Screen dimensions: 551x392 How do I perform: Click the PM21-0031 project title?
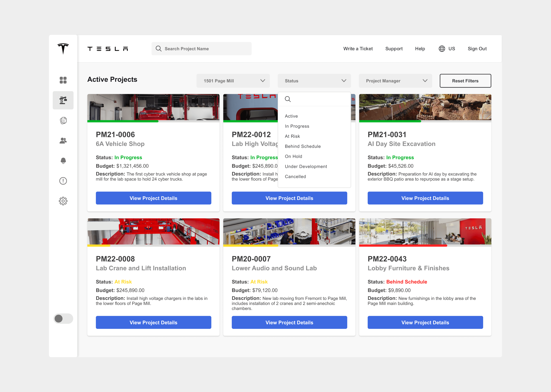tap(387, 134)
